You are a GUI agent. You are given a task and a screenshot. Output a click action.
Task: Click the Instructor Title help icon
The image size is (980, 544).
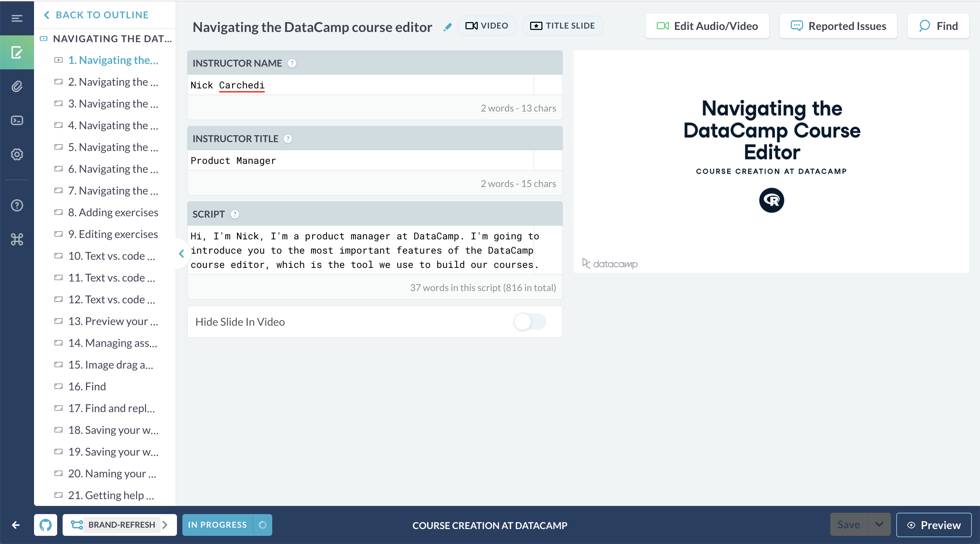288,138
